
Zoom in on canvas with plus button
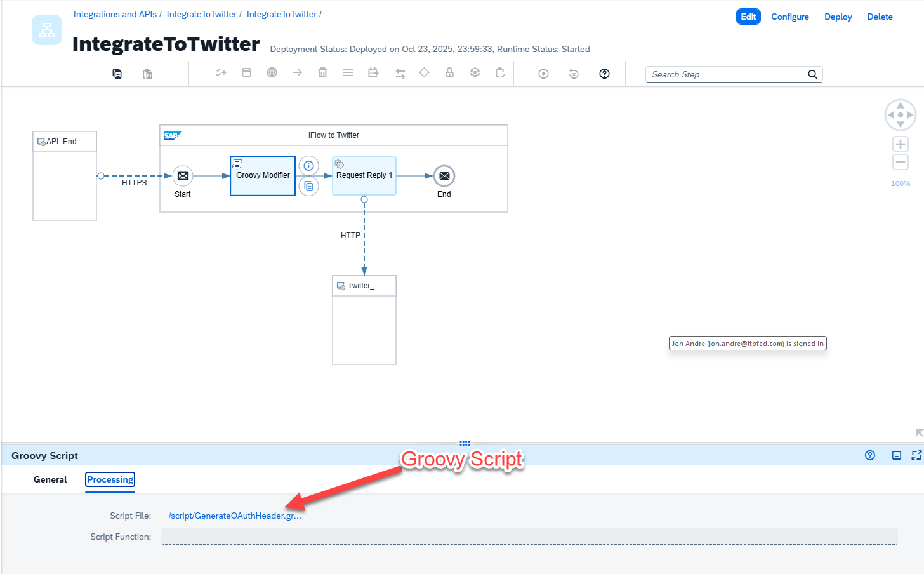pos(900,144)
